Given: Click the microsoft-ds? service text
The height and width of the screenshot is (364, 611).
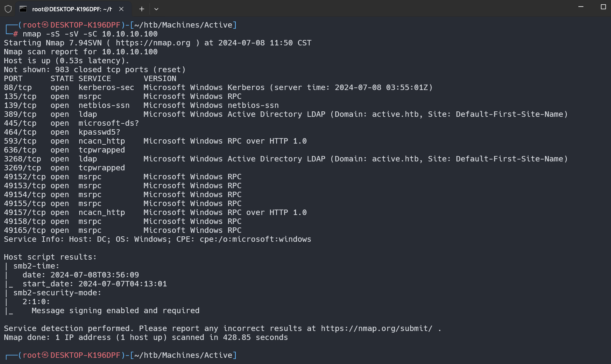Looking at the screenshot, I should (x=108, y=123).
